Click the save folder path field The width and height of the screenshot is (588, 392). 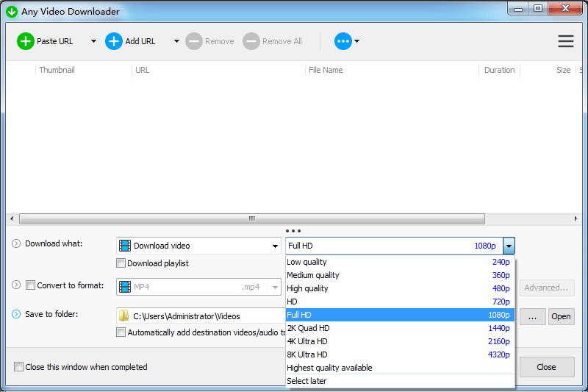pos(201,316)
